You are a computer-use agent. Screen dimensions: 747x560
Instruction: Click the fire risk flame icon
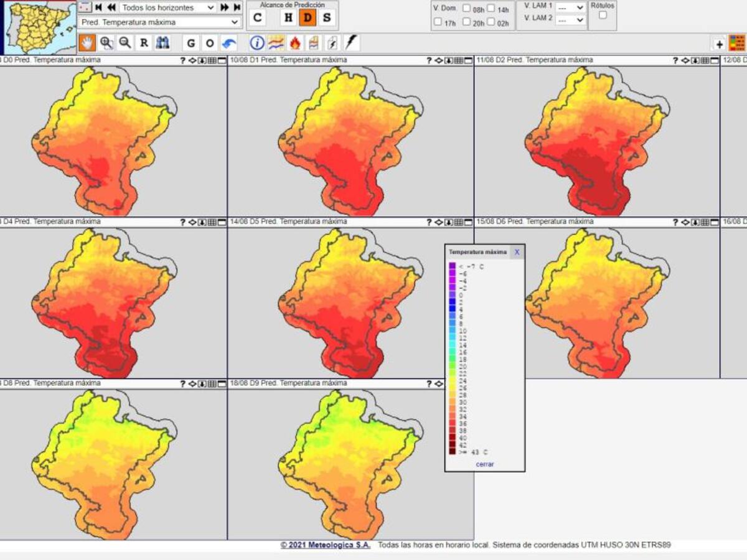pyautogui.click(x=295, y=43)
